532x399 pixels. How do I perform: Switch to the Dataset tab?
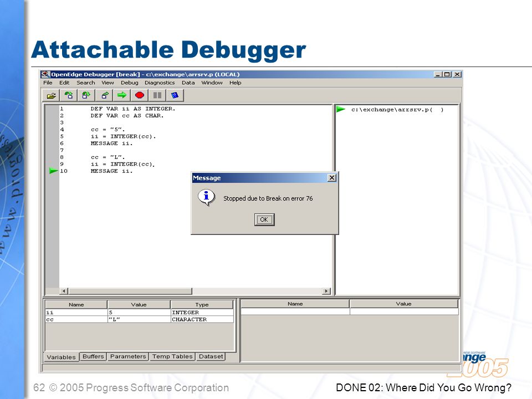(211, 356)
